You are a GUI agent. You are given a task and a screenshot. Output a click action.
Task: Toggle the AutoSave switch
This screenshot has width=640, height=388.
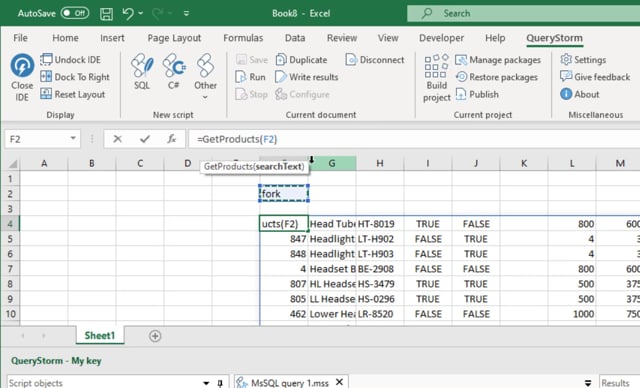coord(75,13)
